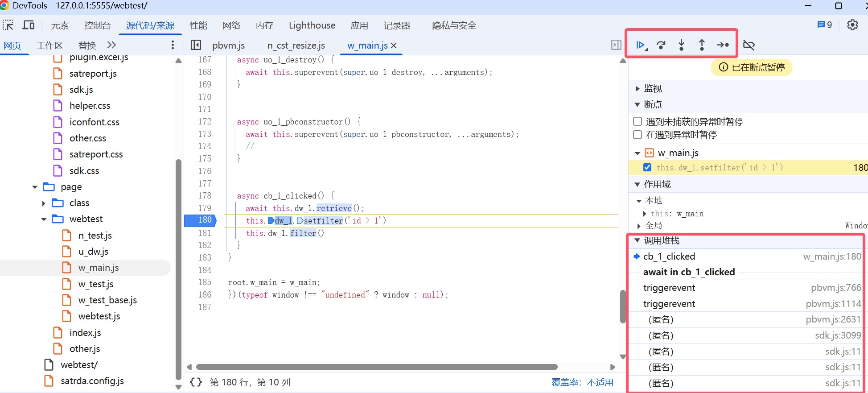Screen dimensions: 868x393
Task: Toggle the device toolbar icon
Action: (29, 25)
